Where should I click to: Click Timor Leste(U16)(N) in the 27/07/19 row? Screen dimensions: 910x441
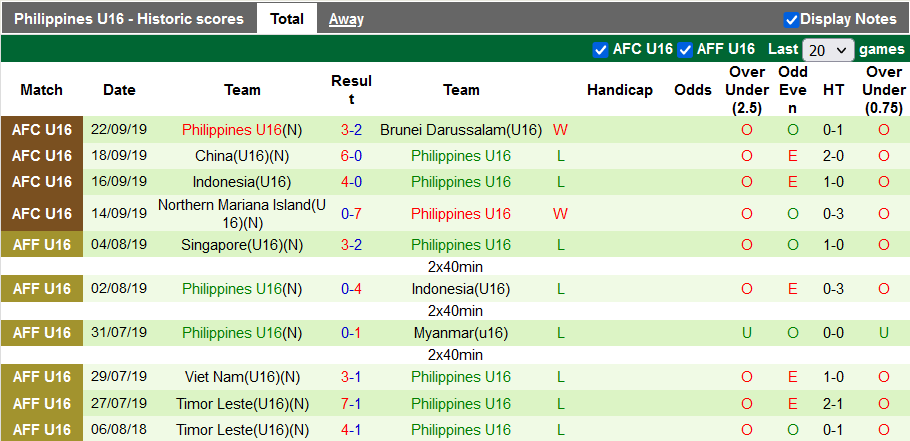tap(242, 403)
